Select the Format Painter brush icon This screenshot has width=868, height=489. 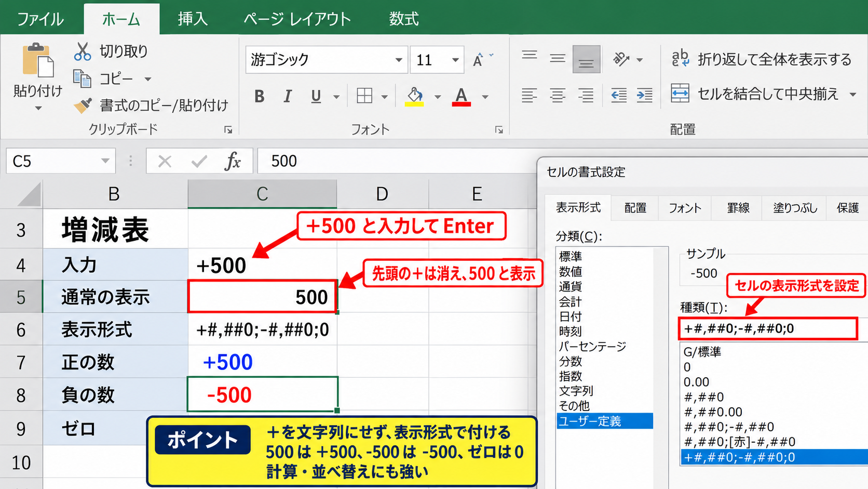tap(83, 105)
